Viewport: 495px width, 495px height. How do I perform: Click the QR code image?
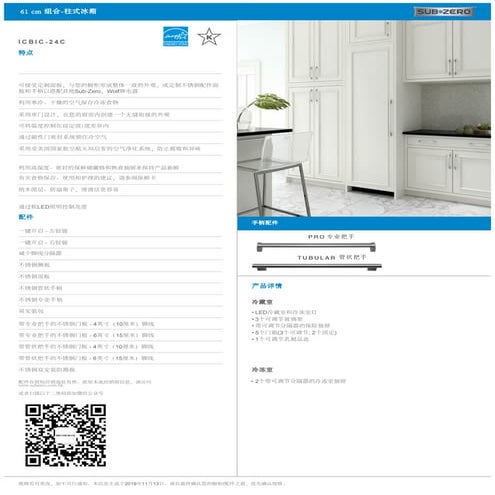coord(66,435)
